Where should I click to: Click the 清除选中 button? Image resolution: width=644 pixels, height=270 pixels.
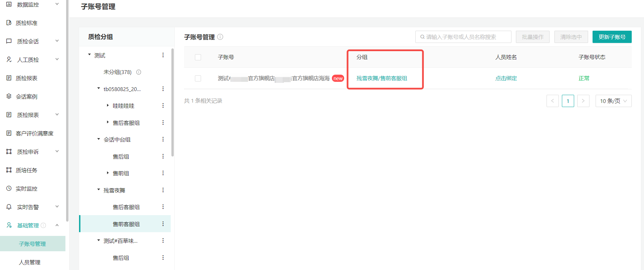point(571,37)
